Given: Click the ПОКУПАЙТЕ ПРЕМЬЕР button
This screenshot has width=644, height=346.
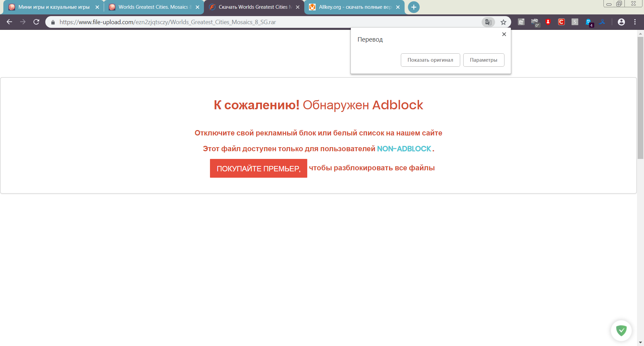Looking at the screenshot, I should (259, 168).
